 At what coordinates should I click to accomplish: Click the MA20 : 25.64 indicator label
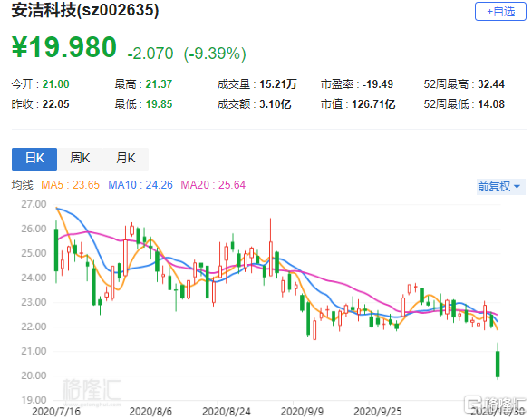pyautogui.click(x=213, y=185)
